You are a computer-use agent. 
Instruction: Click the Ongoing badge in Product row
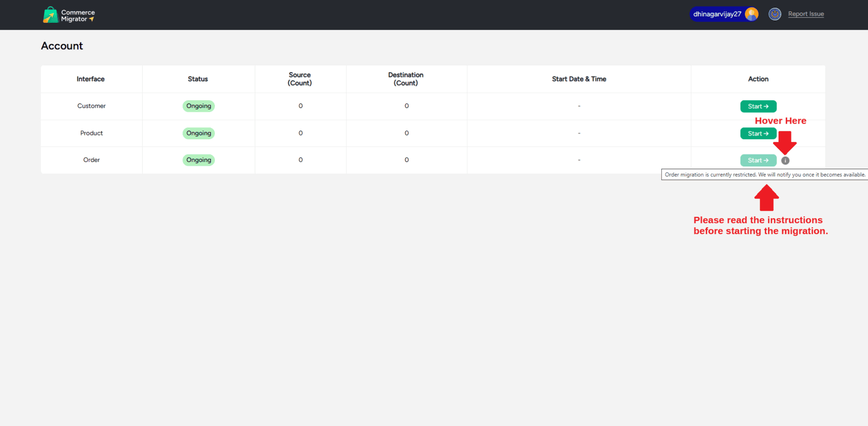tap(199, 133)
